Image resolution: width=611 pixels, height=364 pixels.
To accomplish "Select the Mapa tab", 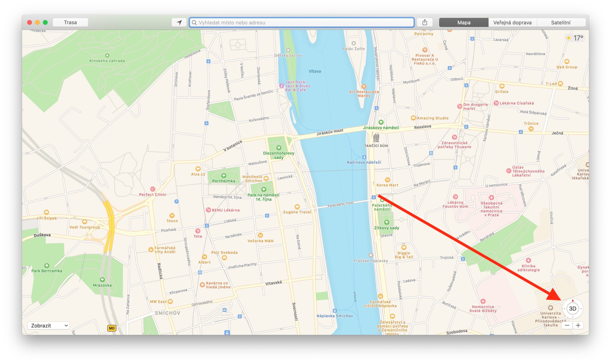I will point(464,23).
